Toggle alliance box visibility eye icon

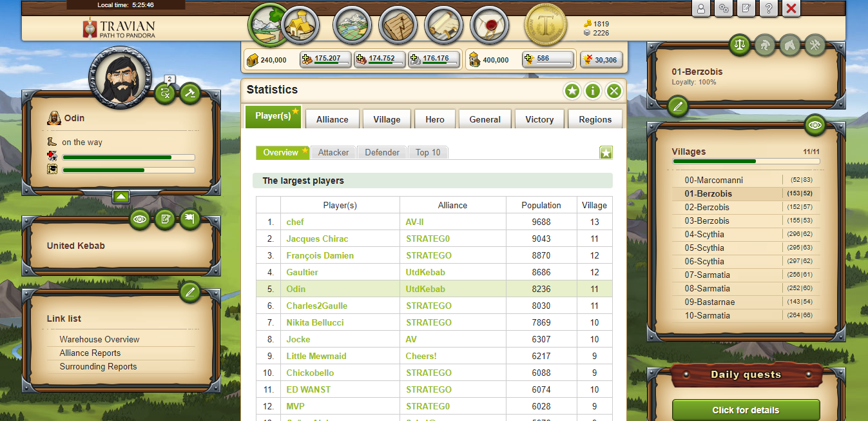click(139, 220)
